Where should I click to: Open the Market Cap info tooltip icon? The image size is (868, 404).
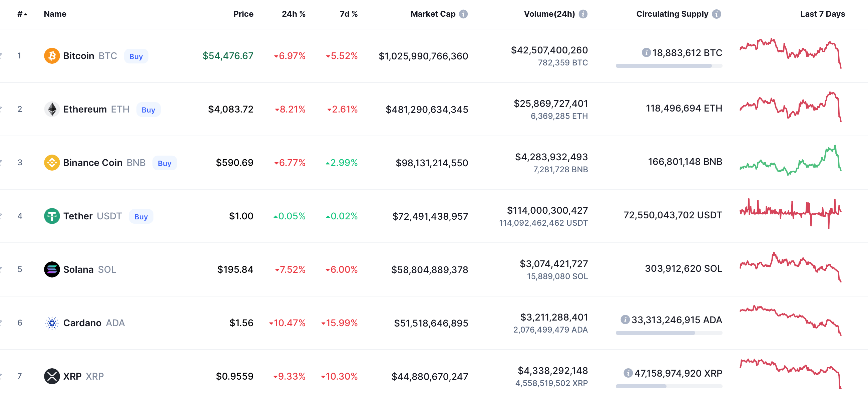pos(463,14)
